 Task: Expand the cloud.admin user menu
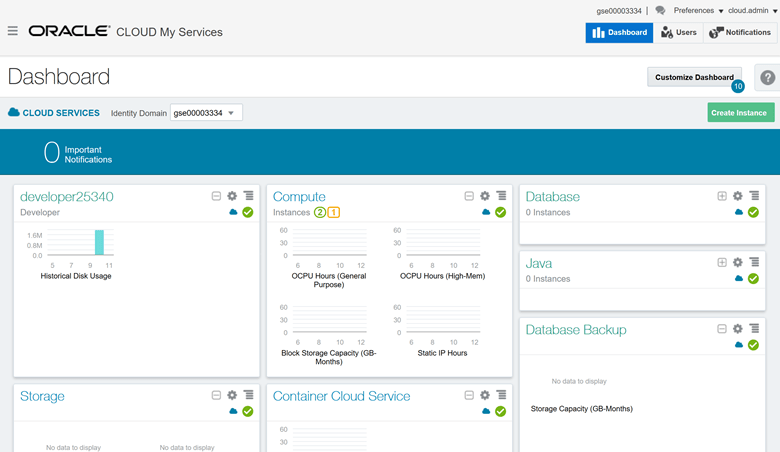[x=752, y=11]
